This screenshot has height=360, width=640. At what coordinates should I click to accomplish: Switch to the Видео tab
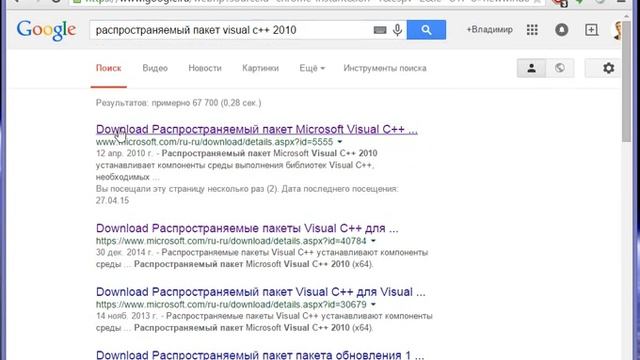[155, 68]
